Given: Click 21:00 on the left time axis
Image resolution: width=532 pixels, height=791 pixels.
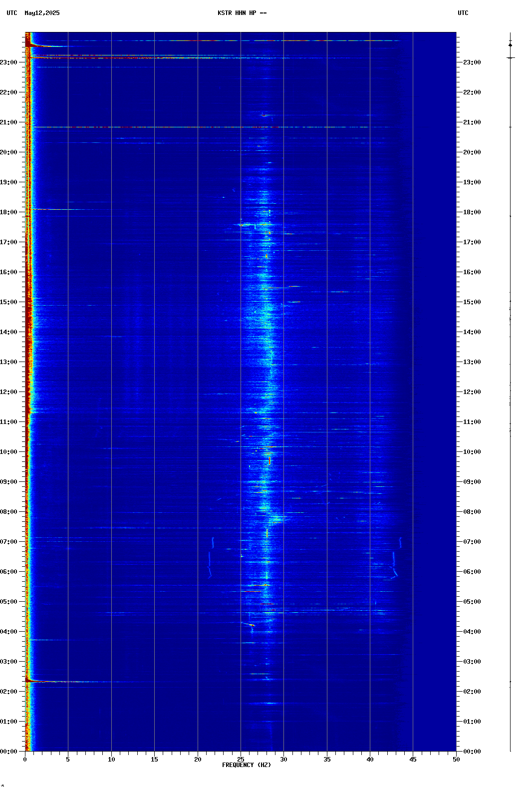Looking at the screenshot, I should [x=9, y=122].
